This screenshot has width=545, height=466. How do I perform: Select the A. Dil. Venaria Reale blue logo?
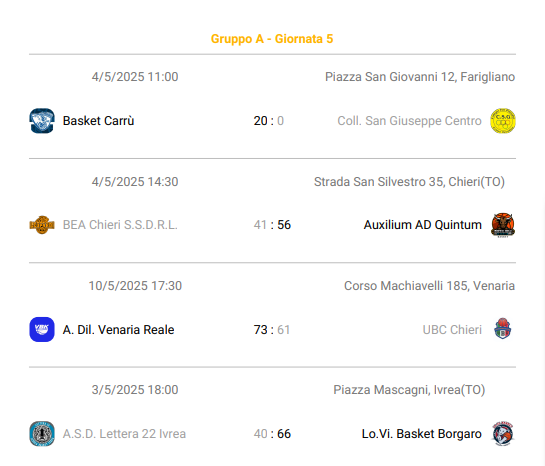(42, 329)
